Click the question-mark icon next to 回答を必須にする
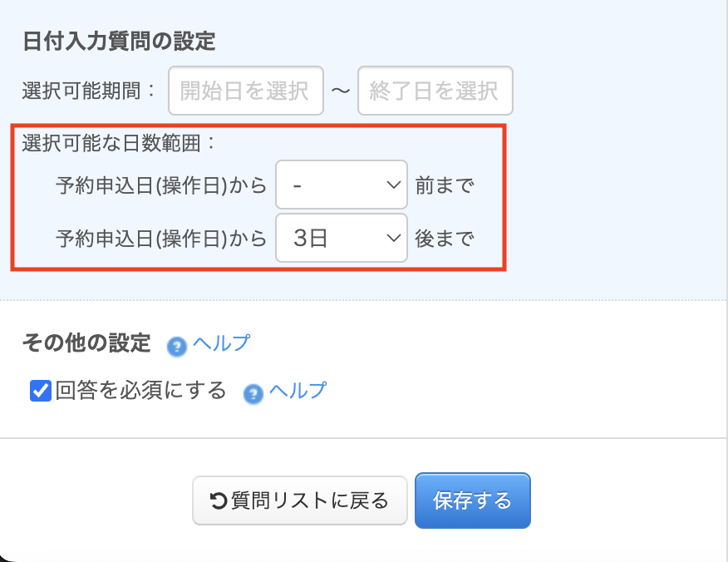The width and height of the screenshot is (728, 562). click(x=253, y=393)
